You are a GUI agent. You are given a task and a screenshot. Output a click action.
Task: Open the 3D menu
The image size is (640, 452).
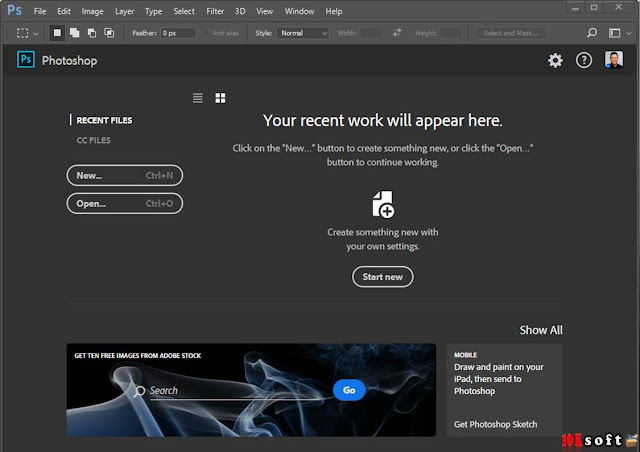(240, 11)
